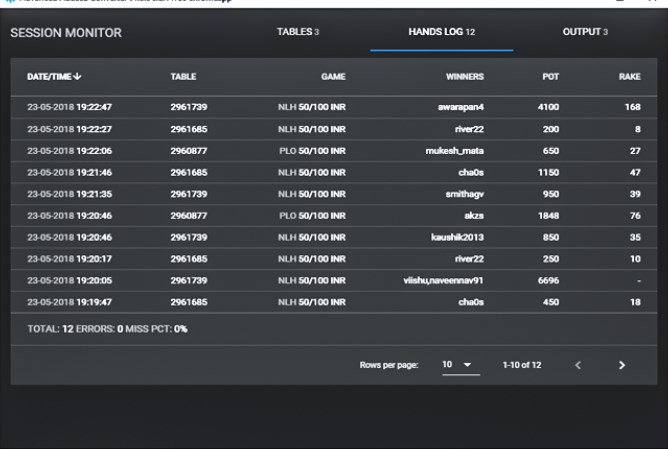Sort by the Table column header
The height and width of the screenshot is (449, 668).
point(183,77)
